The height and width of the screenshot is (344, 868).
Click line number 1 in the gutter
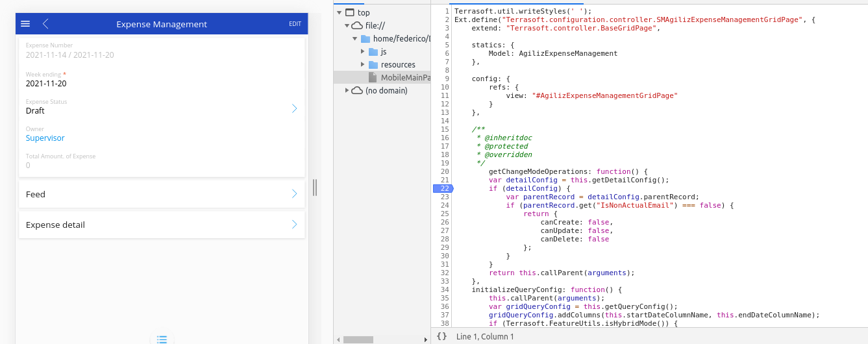(x=447, y=12)
